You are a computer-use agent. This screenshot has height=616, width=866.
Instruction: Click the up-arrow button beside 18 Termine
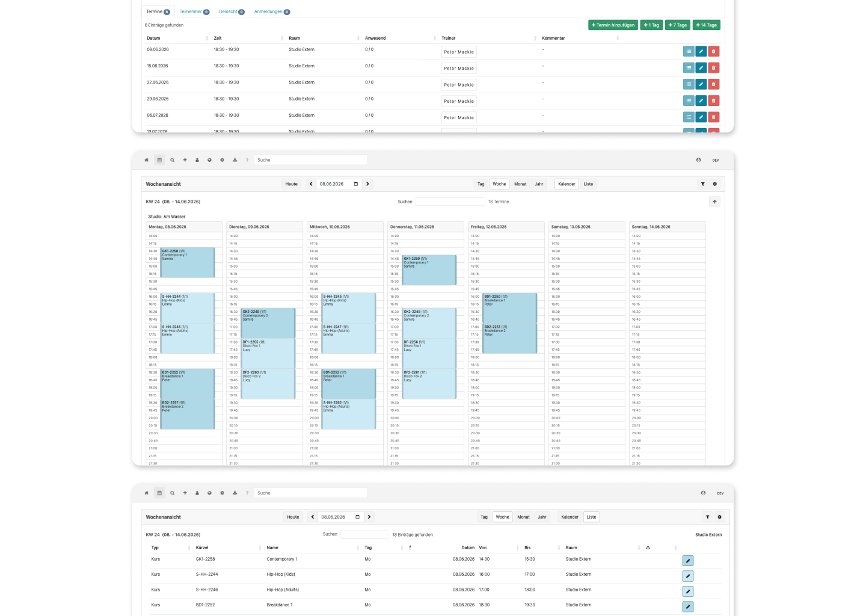(714, 202)
